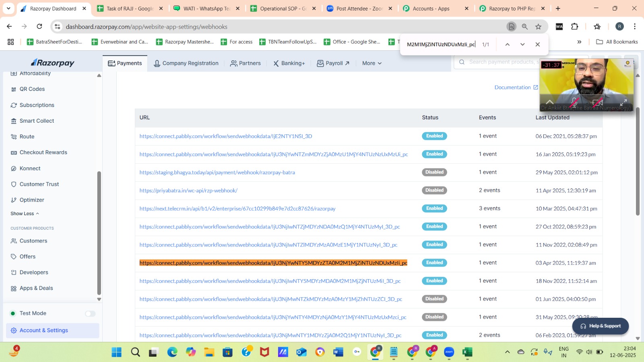Screen dimensions: 644x362
Task: Reload the page
Action: pos(39,27)
